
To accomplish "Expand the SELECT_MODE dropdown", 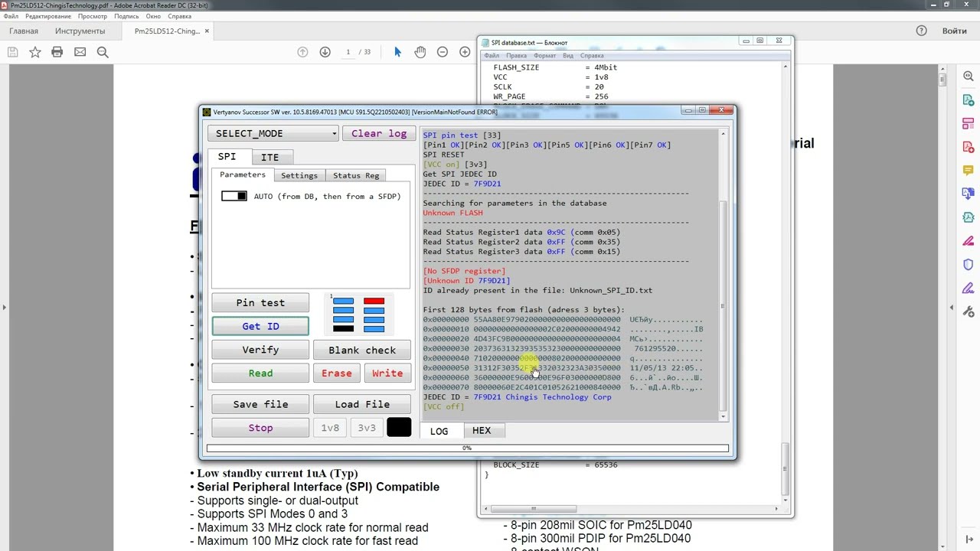I will click(x=273, y=133).
